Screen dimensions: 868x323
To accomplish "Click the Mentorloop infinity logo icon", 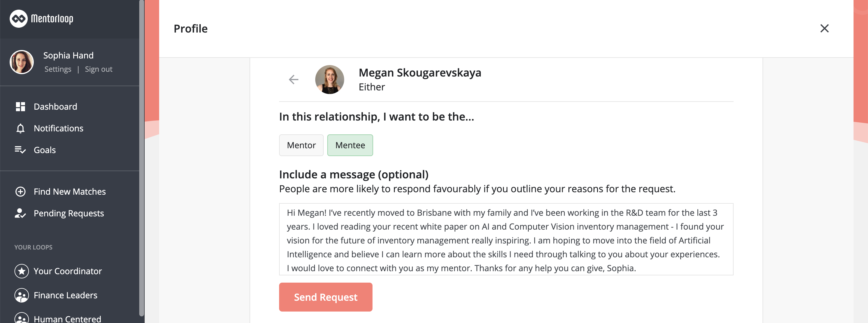I will (18, 18).
